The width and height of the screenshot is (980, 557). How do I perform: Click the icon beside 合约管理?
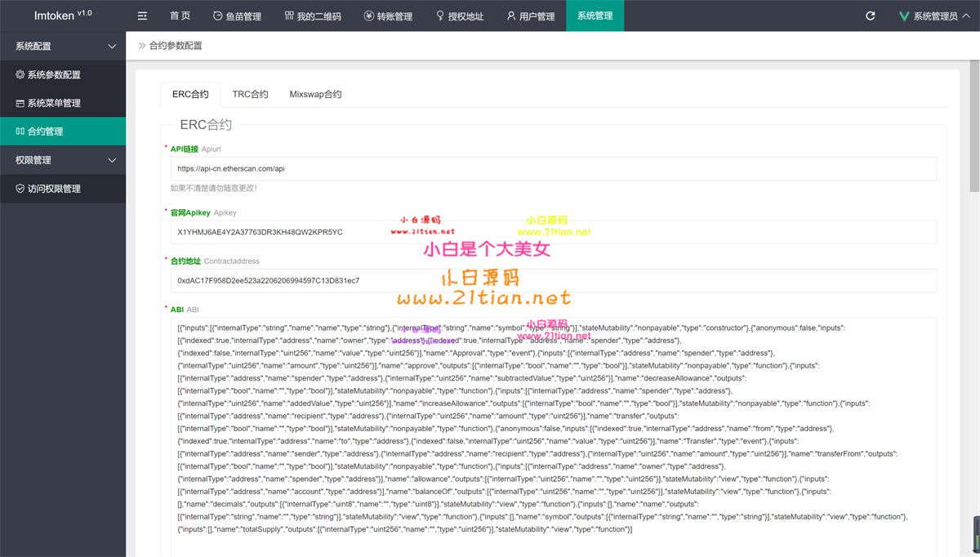coord(20,131)
